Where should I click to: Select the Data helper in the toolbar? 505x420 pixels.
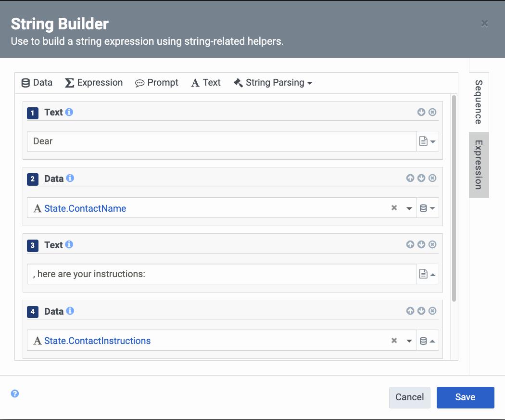(37, 82)
